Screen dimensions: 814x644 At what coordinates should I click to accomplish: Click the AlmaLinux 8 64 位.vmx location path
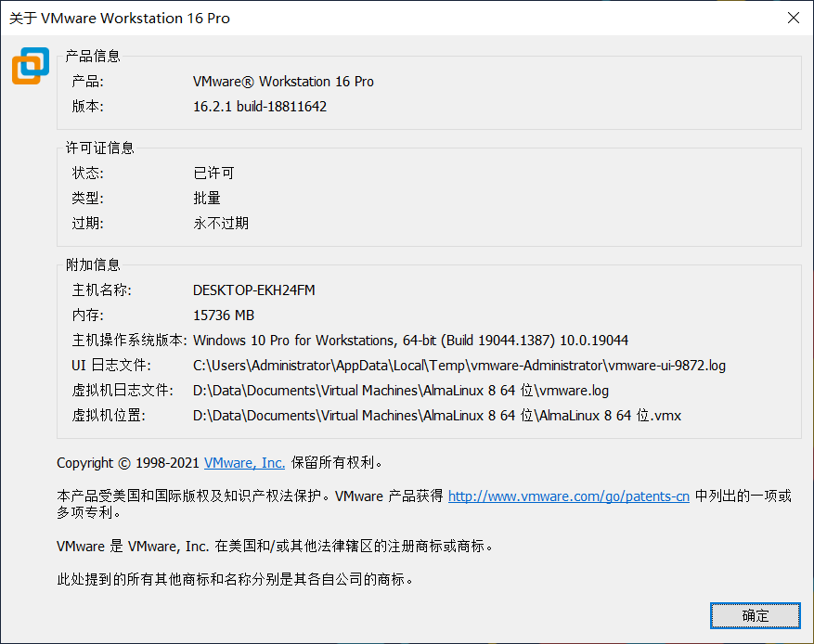pos(437,416)
